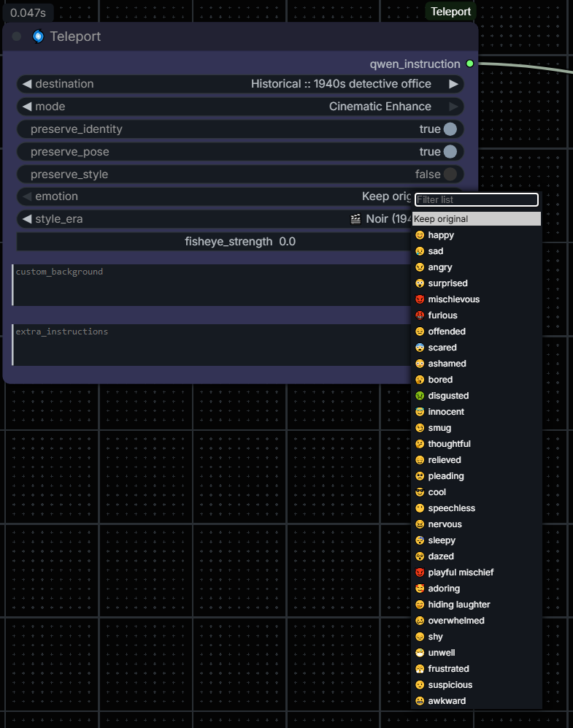Click the bored yawning emoji icon
The width and height of the screenshot is (573, 728).
[420, 380]
